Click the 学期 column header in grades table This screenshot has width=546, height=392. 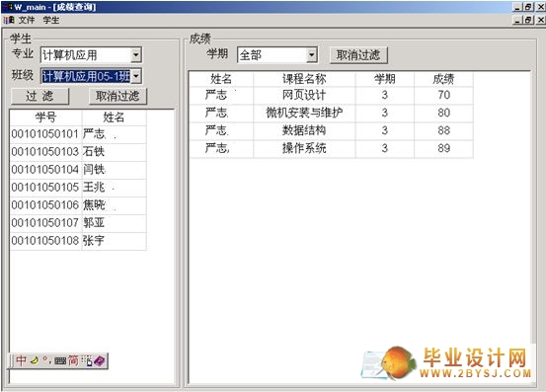385,79
